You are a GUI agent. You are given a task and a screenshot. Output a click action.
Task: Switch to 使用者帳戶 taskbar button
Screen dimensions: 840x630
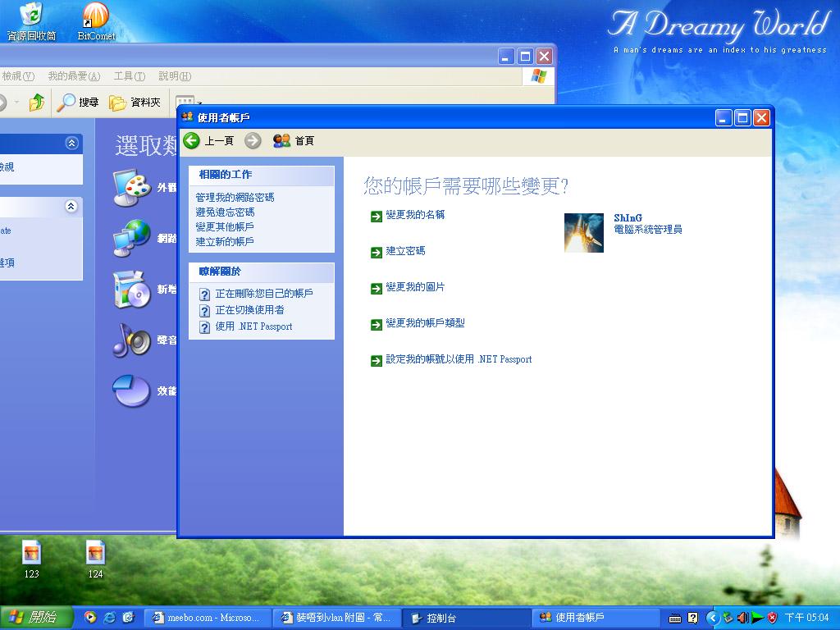596,618
